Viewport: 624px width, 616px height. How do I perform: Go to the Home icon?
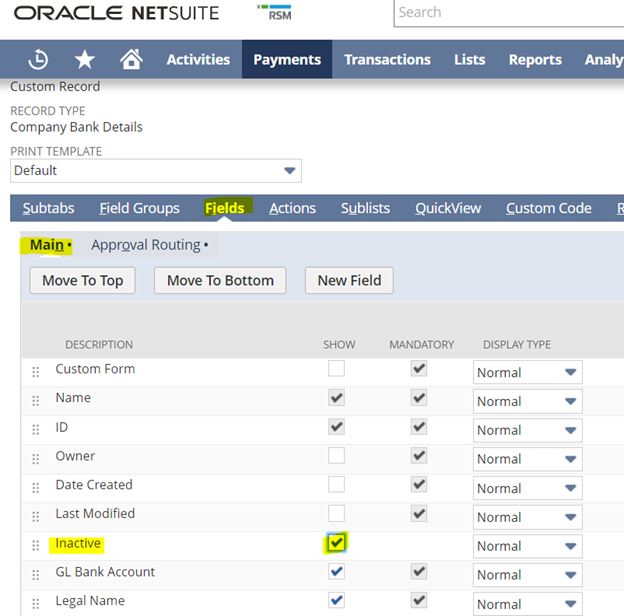tap(131, 59)
